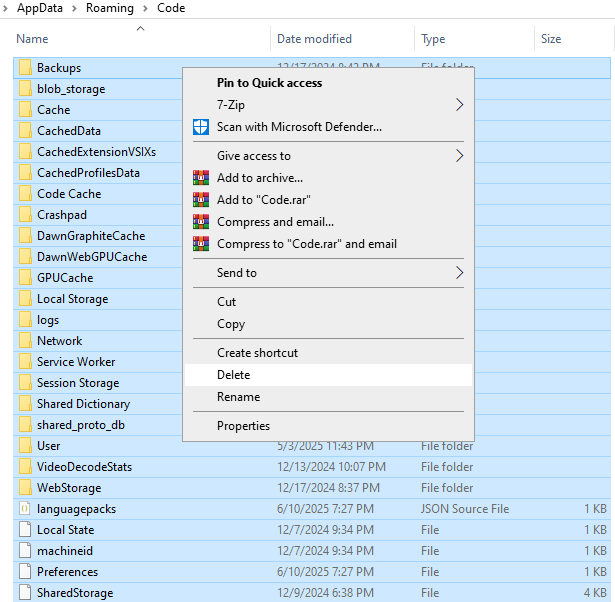Choose Rename from the context menu

pyautogui.click(x=238, y=397)
